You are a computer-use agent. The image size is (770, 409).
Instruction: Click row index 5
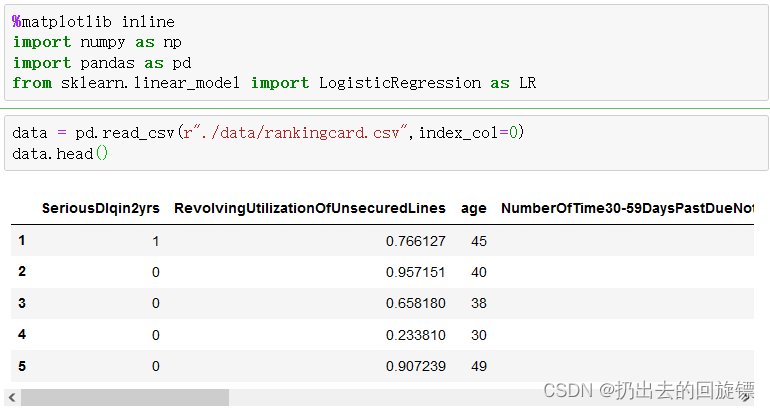pos(22,366)
